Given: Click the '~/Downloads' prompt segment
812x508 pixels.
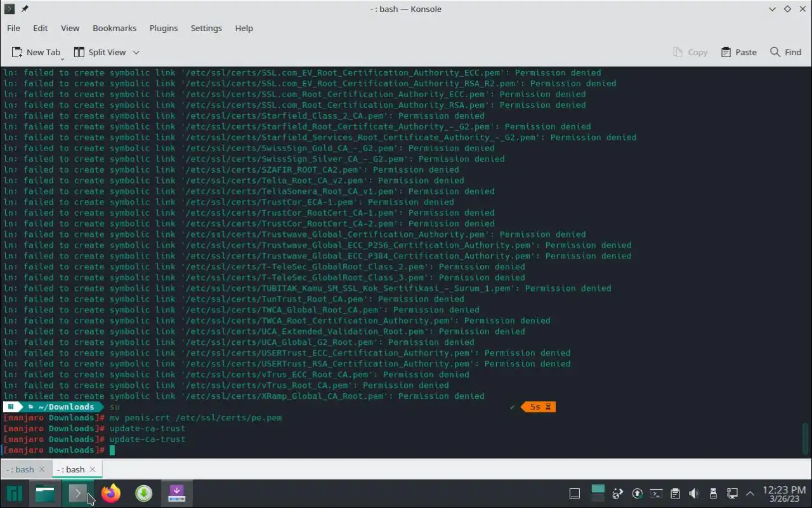Looking at the screenshot, I should tap(66, 407).
